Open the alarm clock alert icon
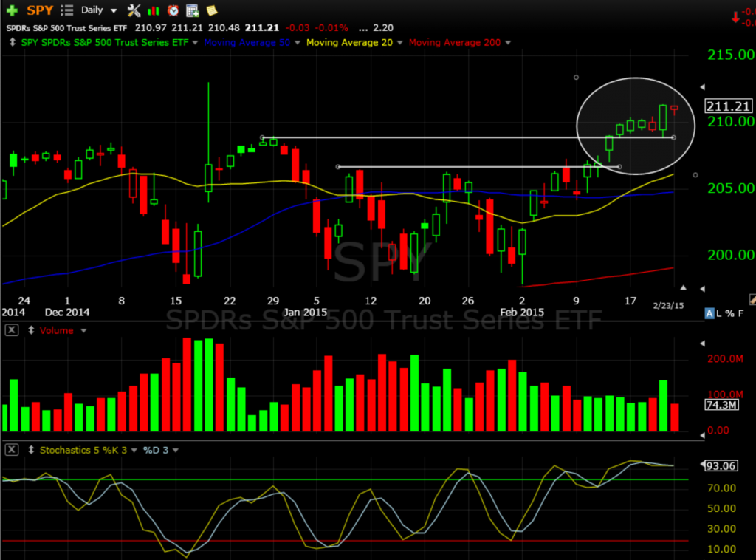 (x=173, y=10)
